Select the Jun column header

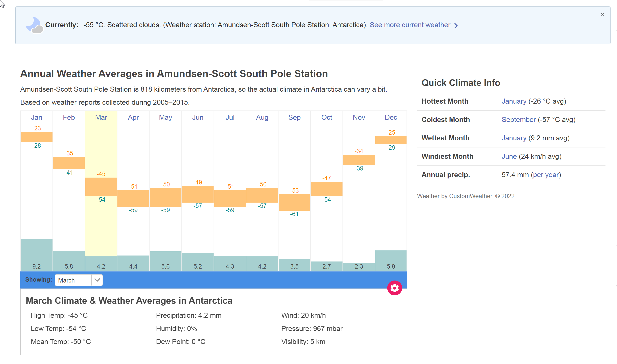tap(198, 117)
